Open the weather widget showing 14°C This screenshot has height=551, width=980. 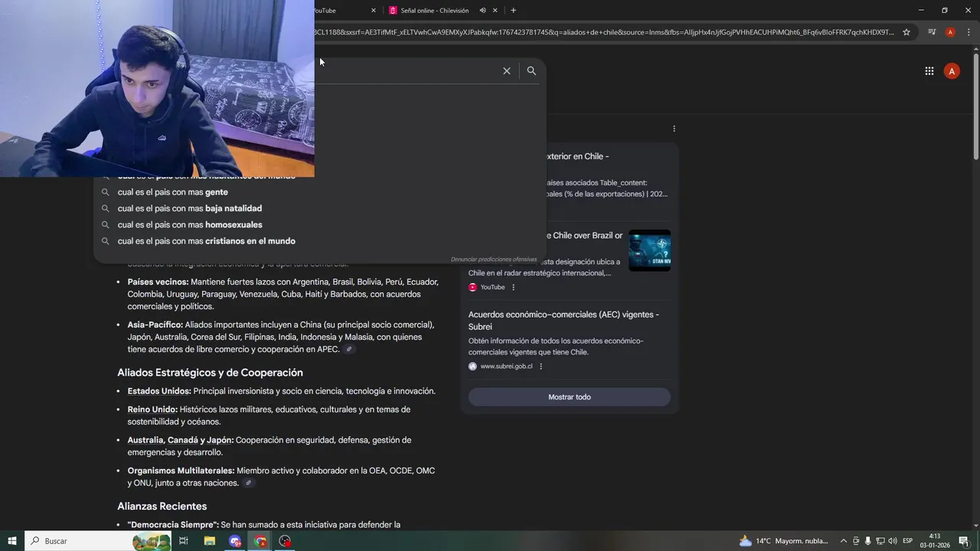(x=784, y=541)
